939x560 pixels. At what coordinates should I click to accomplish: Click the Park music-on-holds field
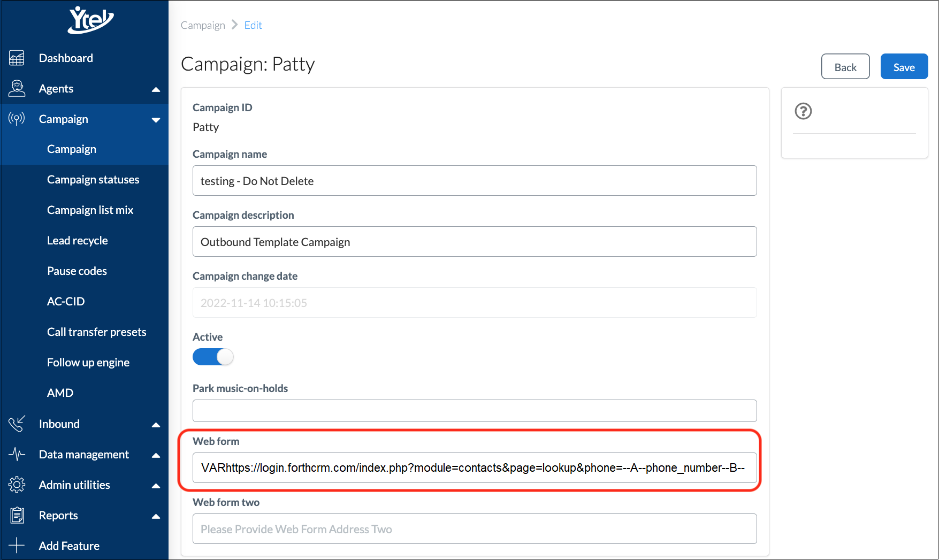(x=475, y=411)
